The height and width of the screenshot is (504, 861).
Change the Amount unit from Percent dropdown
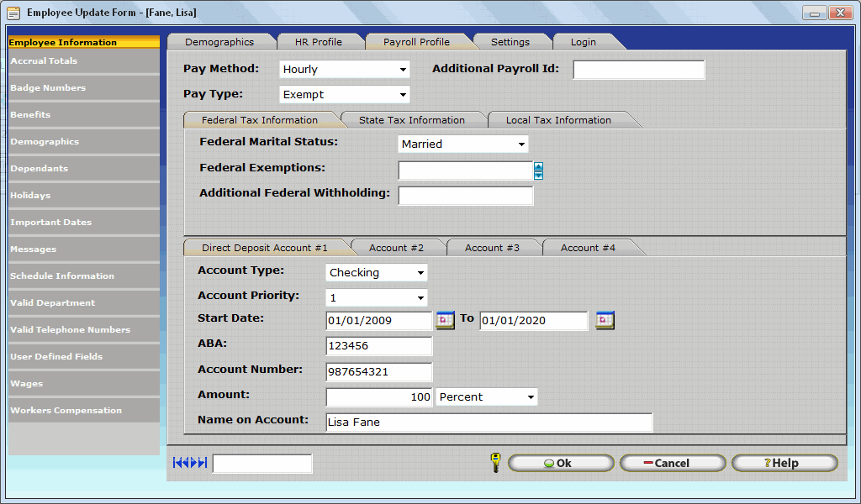(531, 396)
